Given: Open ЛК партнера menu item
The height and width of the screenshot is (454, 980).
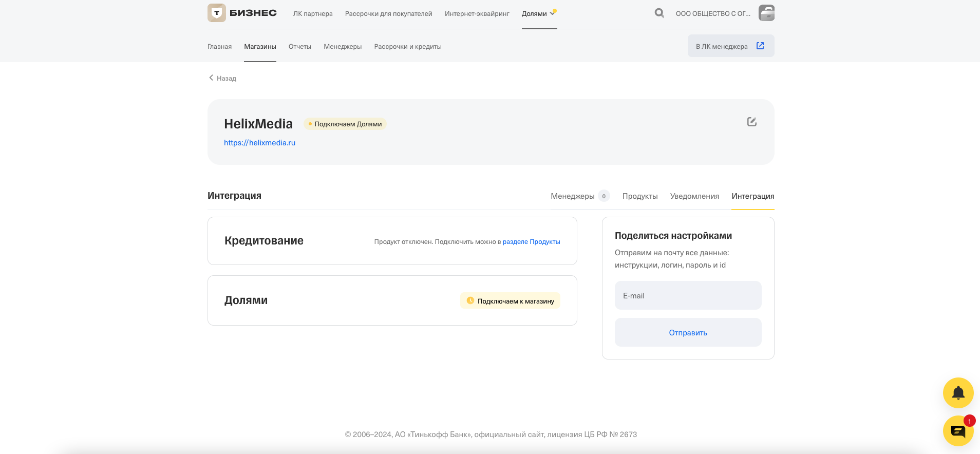Looking at the screenshot, I should (x=313, y=14).
